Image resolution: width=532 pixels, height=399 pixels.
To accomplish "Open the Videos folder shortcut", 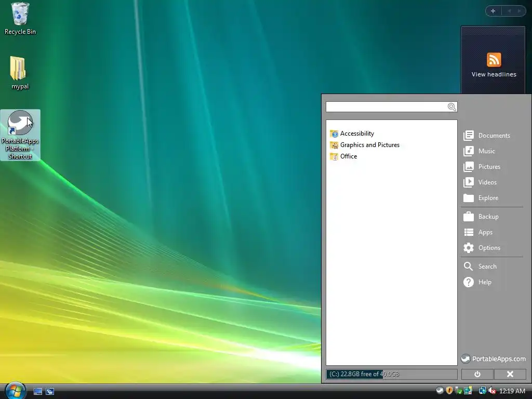I will (x=480, y=182).
